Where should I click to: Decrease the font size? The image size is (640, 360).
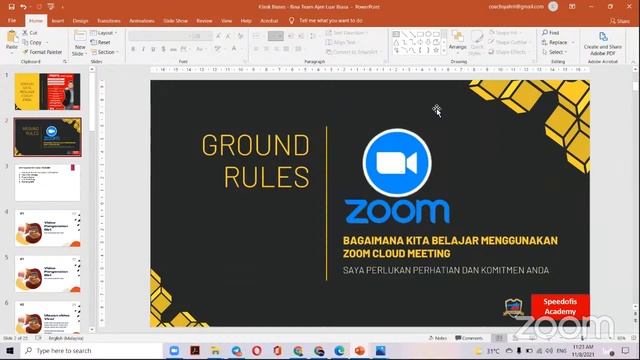coord(229,36)
